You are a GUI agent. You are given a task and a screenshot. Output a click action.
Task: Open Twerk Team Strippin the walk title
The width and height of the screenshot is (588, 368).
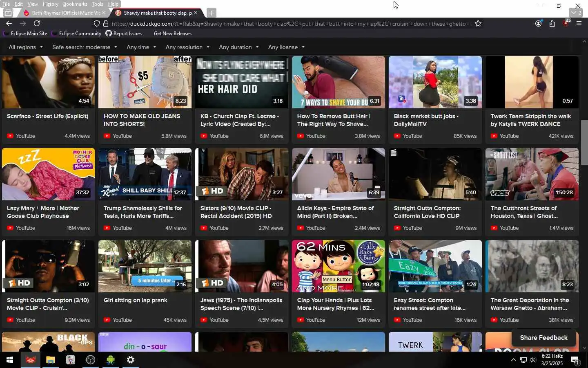[530, 120]
